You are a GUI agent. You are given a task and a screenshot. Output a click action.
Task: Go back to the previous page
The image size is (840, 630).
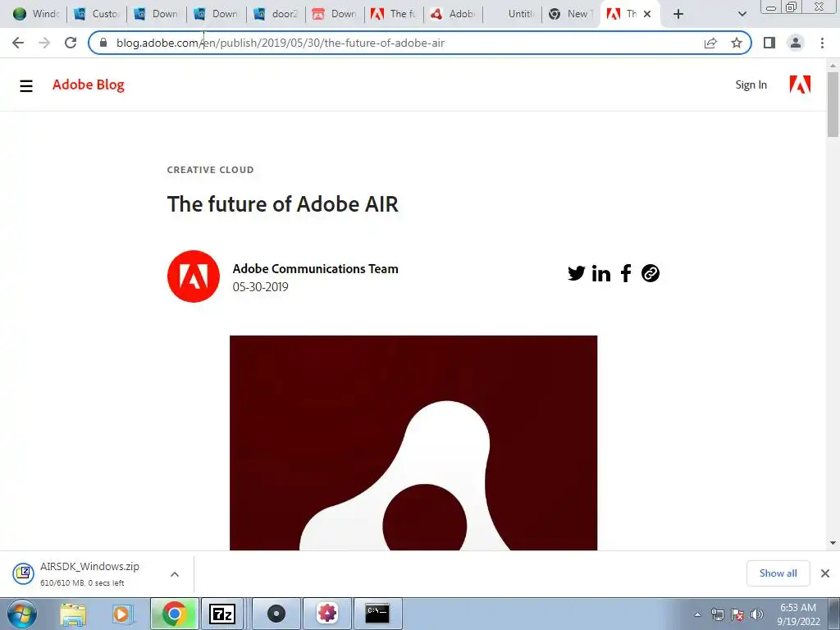(18, 43)
